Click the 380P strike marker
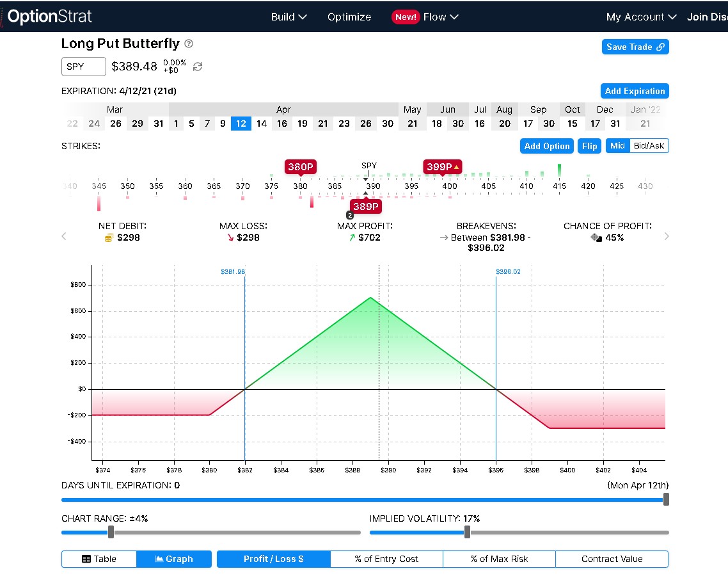728x578 pixels. pos(301,167)
